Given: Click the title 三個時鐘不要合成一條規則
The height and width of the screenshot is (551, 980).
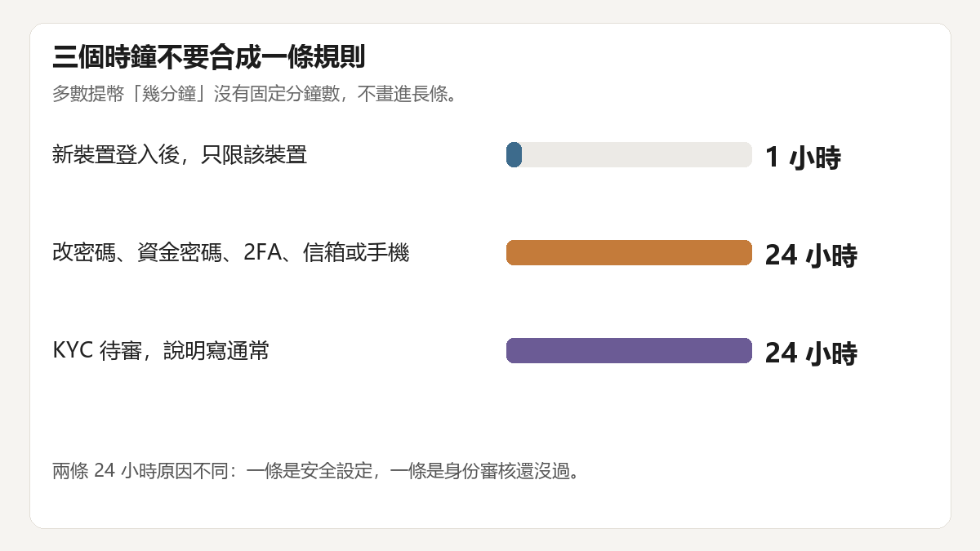Looking at the screenshot, I should pyautogui.click(x=208, y=58).
